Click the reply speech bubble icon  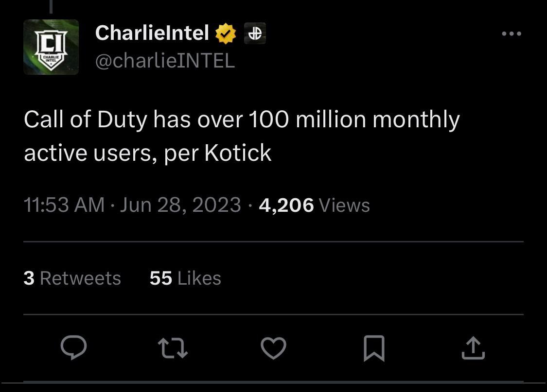73,348
